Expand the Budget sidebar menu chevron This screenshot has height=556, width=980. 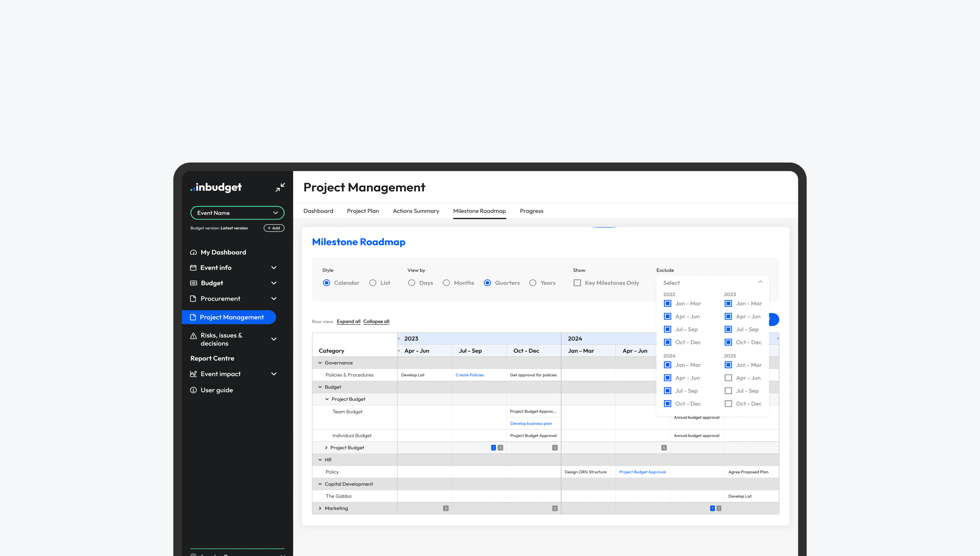[273, 283]
